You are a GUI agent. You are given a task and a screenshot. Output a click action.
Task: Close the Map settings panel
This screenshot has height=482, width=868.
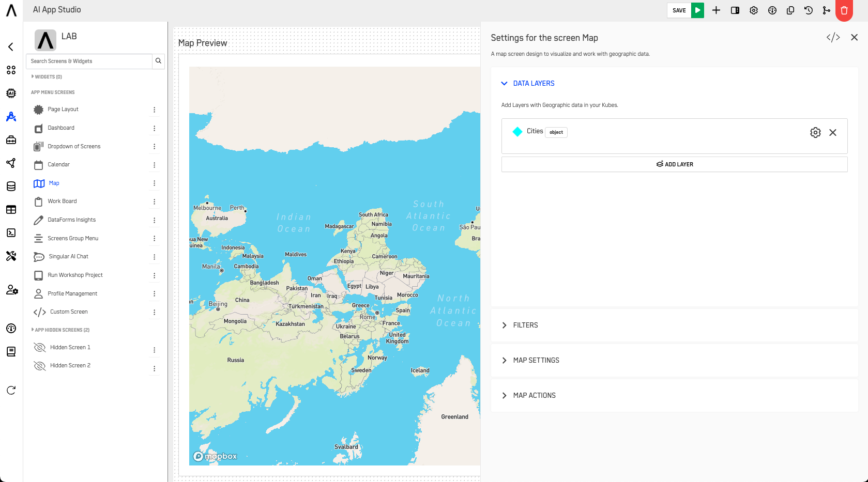(x=854, y=37)
